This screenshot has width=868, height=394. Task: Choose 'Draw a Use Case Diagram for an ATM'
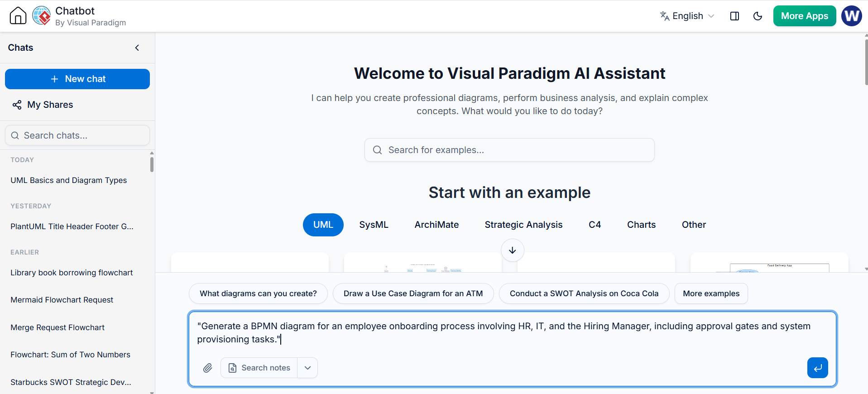[x=413, y=293]
